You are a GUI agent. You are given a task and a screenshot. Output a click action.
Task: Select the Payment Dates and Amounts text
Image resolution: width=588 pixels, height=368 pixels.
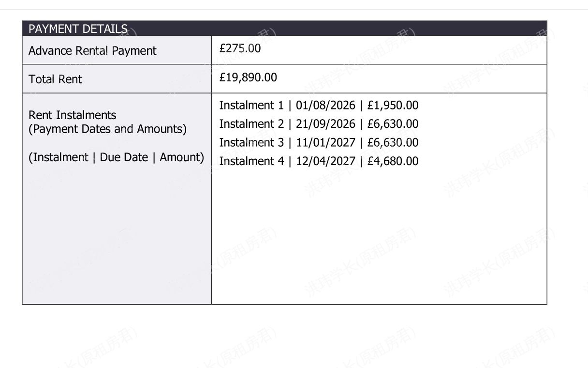(107, 129)
